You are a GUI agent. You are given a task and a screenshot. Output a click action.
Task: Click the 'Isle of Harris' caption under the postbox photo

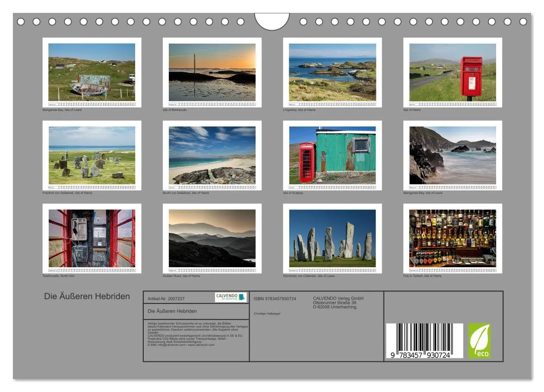(x=412, y=110)
